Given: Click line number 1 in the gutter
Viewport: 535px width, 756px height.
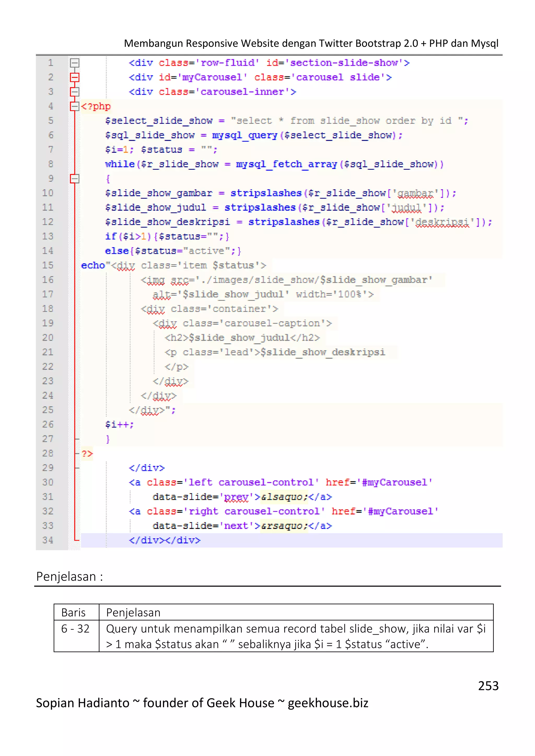Looking at the screenshot, I should [x=51, y=63].
